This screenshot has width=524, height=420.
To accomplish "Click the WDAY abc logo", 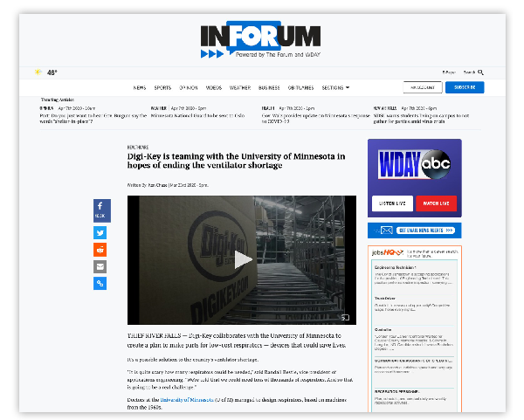I will pyautogui.click(x=414, y=164).
